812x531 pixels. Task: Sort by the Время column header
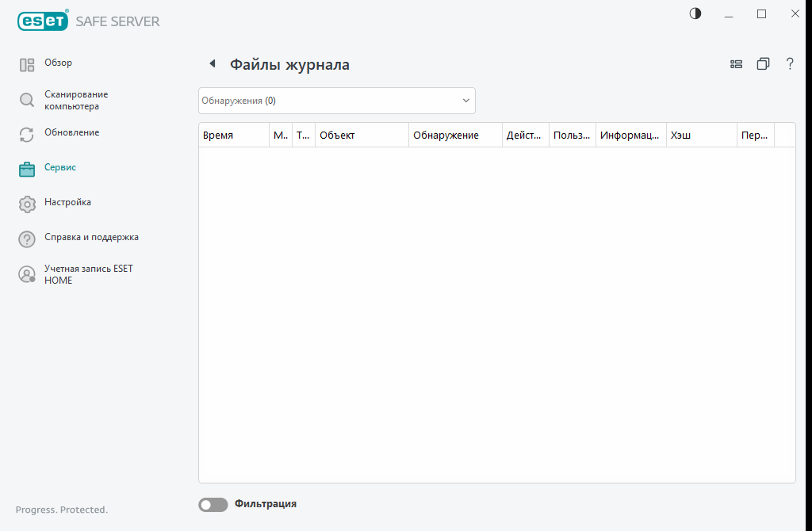[234, 135]
